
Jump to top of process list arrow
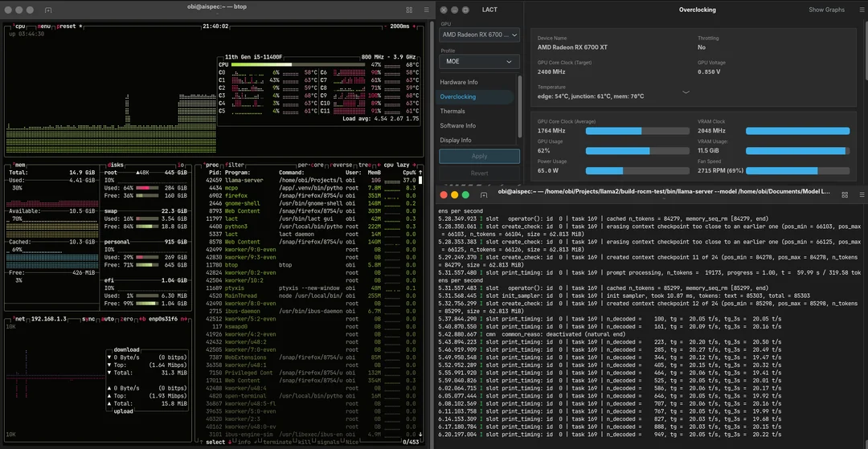pos(420,172)
